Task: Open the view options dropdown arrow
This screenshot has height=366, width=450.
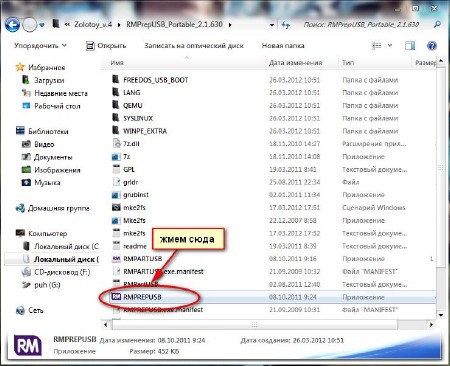Action: click(390, 45)
